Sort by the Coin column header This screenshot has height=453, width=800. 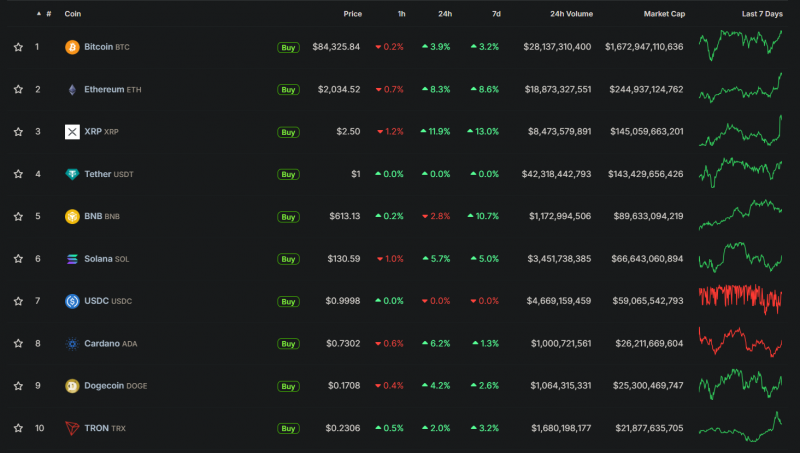point(72,14)
